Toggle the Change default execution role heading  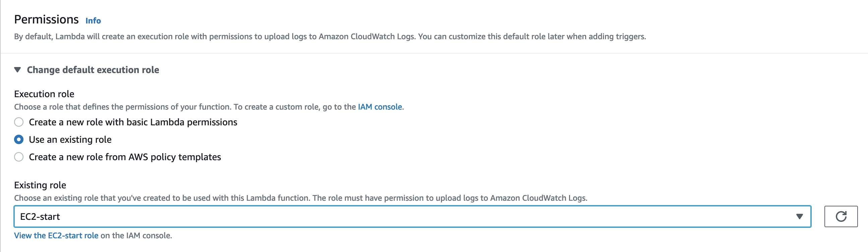pos(93,70)
